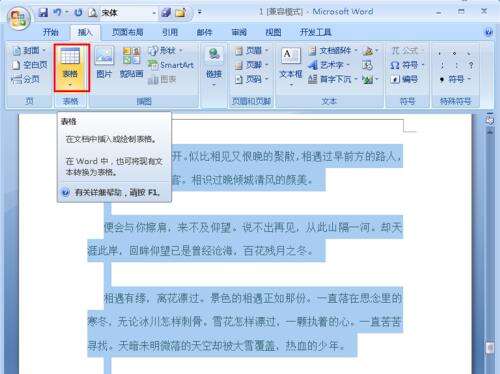Click the question mark special symbol

tap(471, 65)
